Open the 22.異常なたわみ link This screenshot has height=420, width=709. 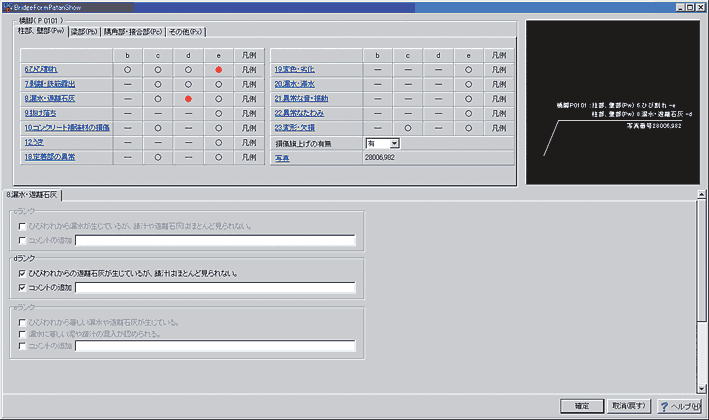coord(299,113)
